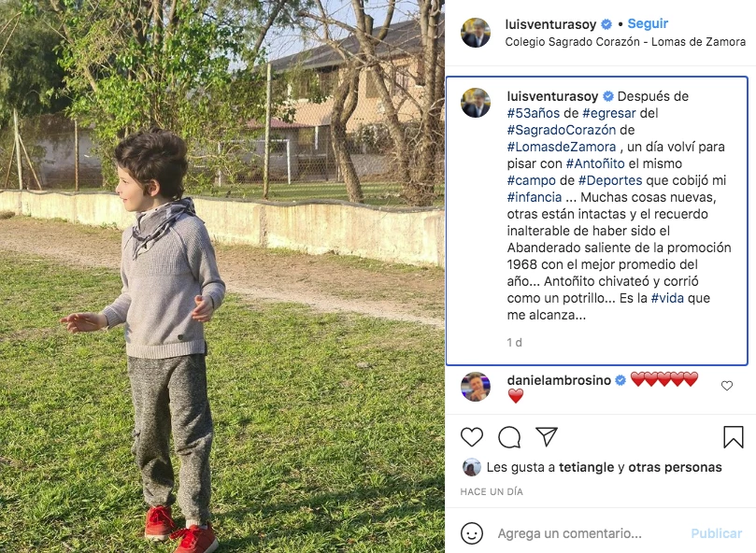Click the tetiangle liker avatar
756x553 pixels.
tap(472, 467)
